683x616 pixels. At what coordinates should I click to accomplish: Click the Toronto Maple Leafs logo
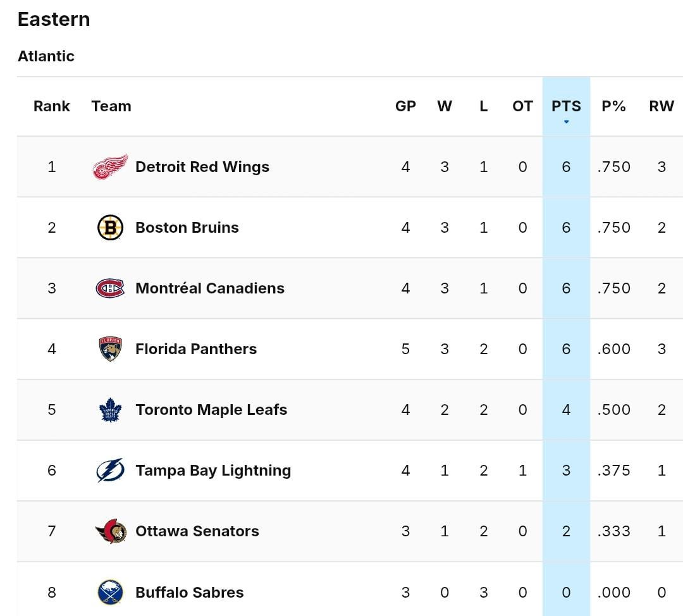pyautogui.click(x=111, y=409)
